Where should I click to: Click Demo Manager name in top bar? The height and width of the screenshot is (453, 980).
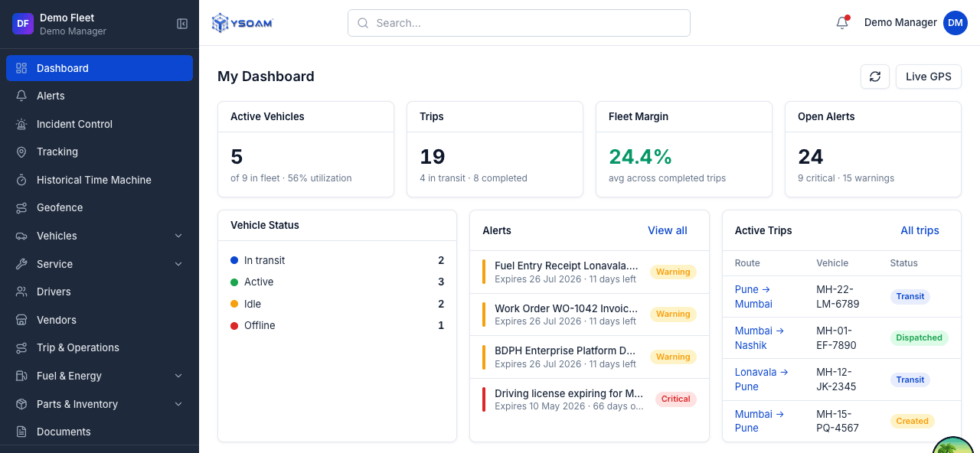coord(900,22)
